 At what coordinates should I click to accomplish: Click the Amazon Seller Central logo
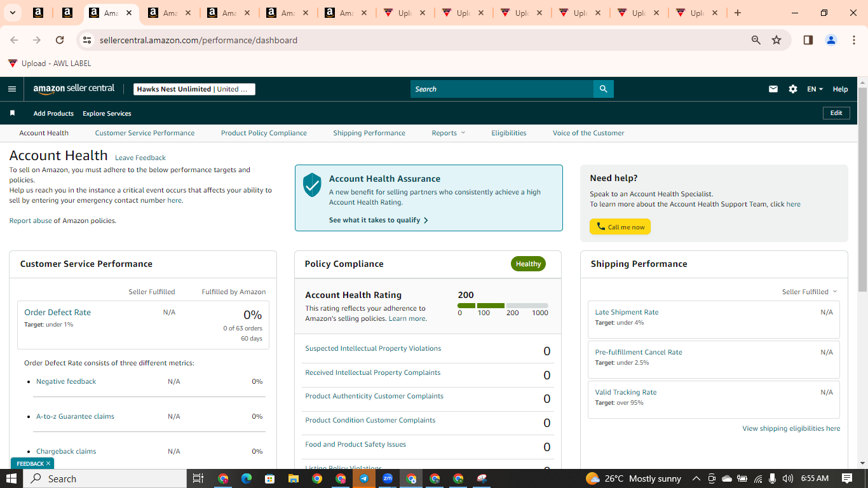point(74,89)
